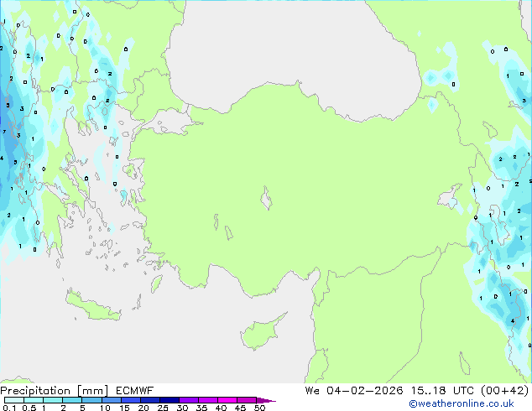Click Lake Tuz in central Turkey
The image size is (532, 411).
coord(269,201)
